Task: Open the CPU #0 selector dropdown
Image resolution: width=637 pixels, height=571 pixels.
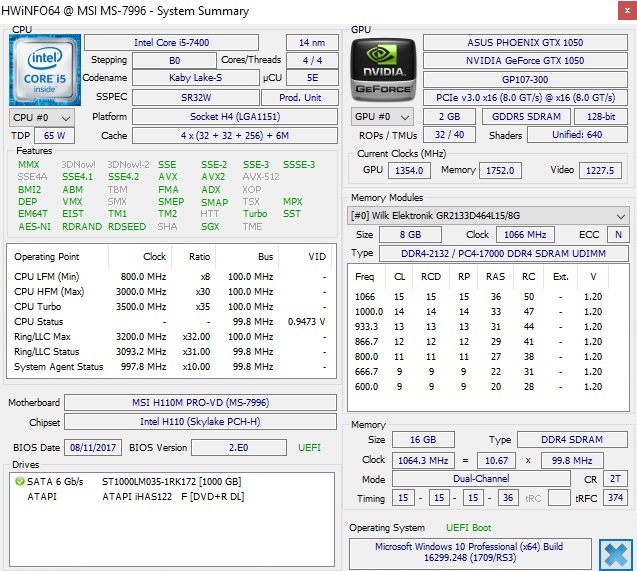Action: point(42,118)
